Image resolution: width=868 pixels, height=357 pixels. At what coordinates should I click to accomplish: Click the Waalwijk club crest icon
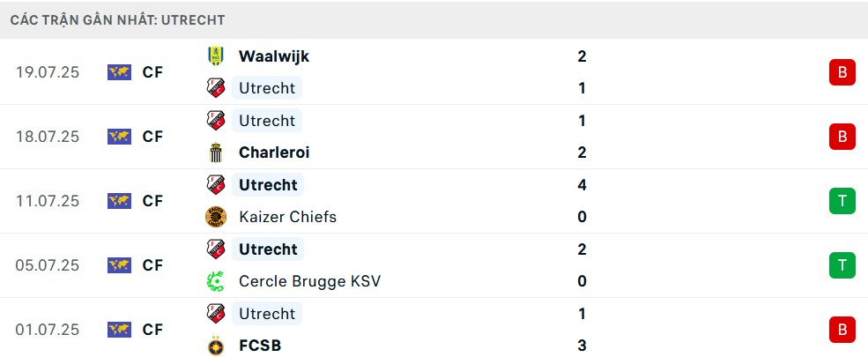(215, 56)
